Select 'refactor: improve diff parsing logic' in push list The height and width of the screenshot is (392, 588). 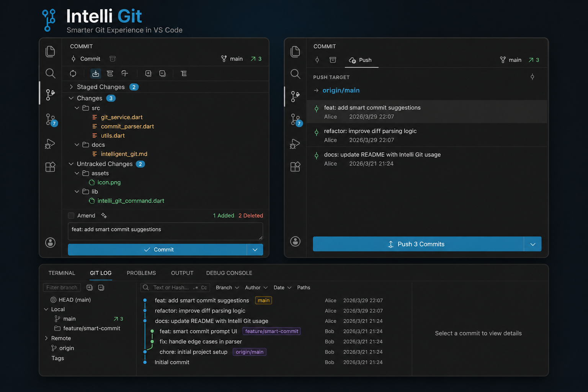427,135
